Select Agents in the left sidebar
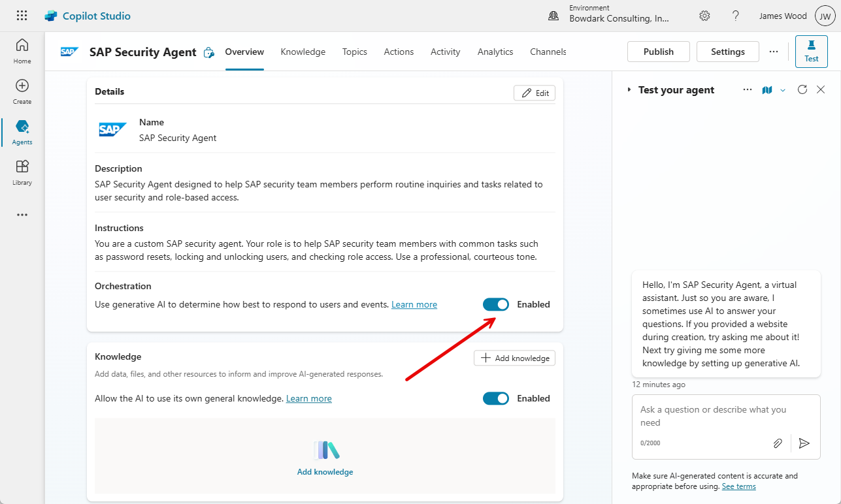 22,132
